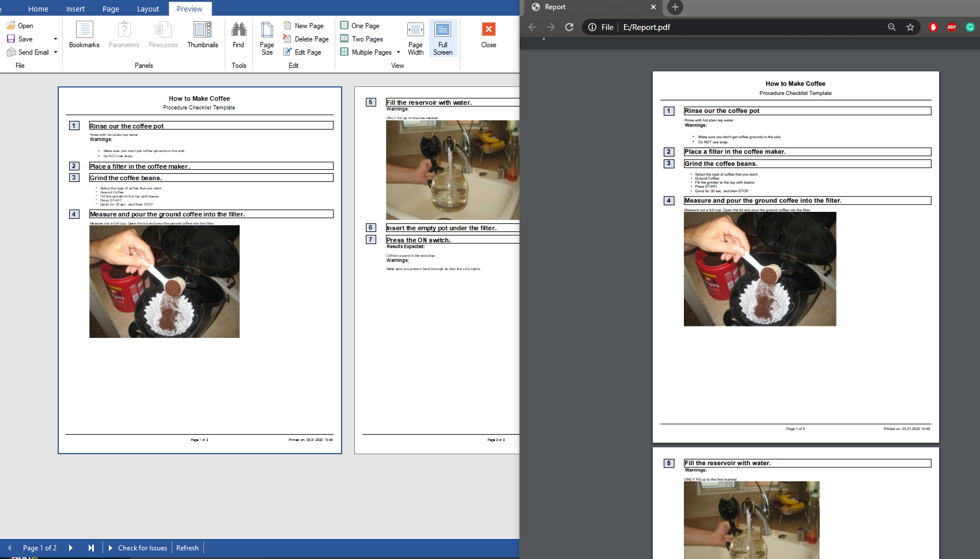
Task: Click coffee filter image in PDF viewer
Action: (x=760, y=269)
